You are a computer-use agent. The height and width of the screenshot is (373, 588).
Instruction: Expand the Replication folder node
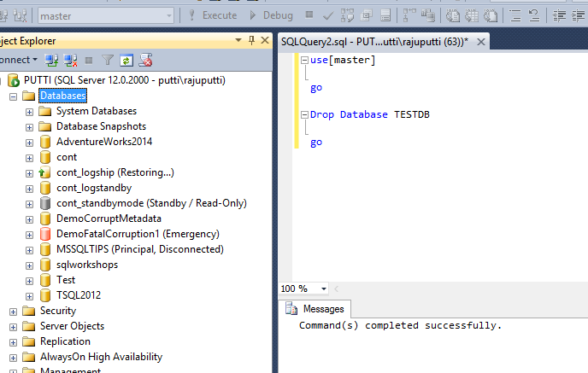point(13,342)
